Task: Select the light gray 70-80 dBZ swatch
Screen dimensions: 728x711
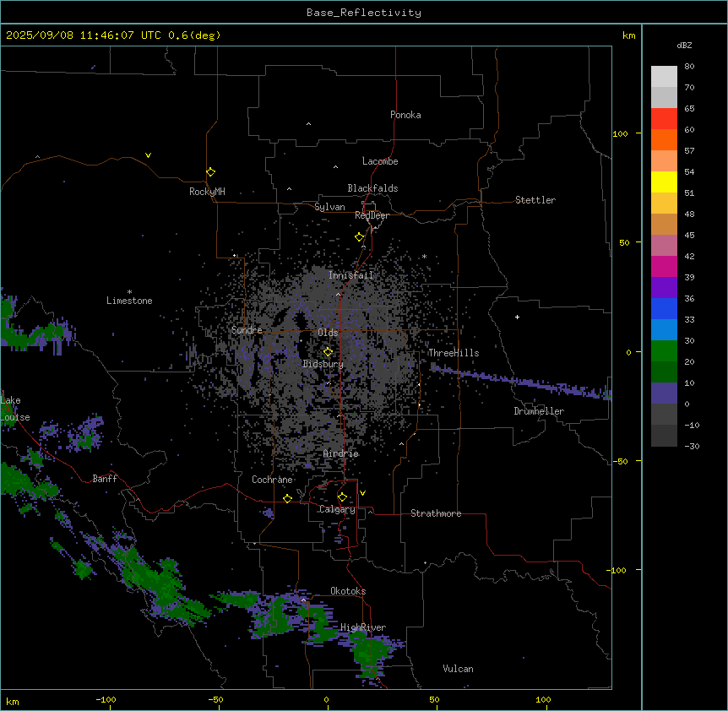Action: [x=664, y=77]
